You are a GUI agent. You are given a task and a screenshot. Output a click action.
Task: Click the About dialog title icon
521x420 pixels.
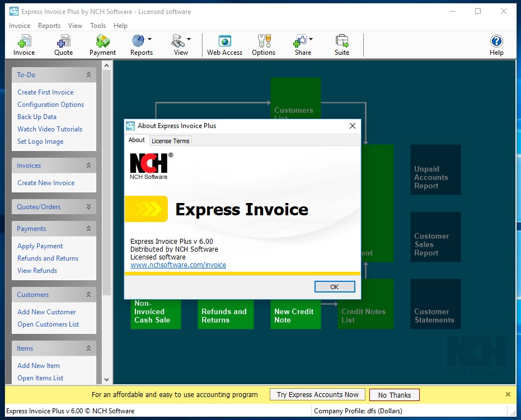pos(130,126)
